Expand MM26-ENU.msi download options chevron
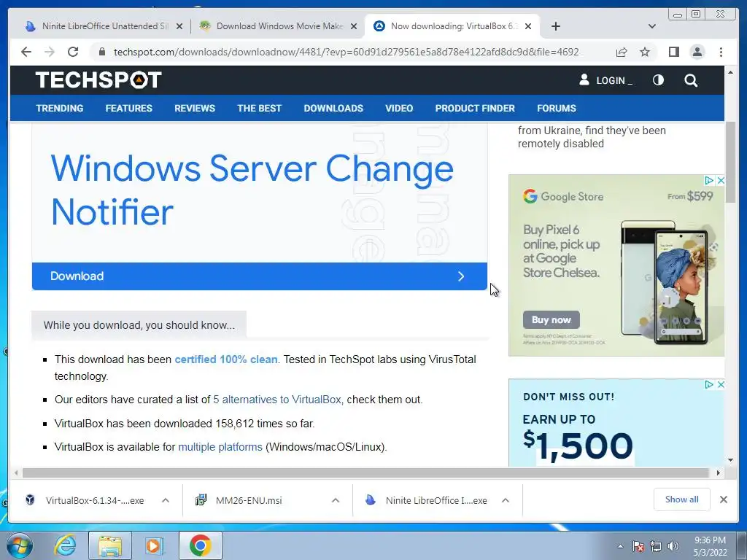747x560 pixels. [x=336, y=500]
